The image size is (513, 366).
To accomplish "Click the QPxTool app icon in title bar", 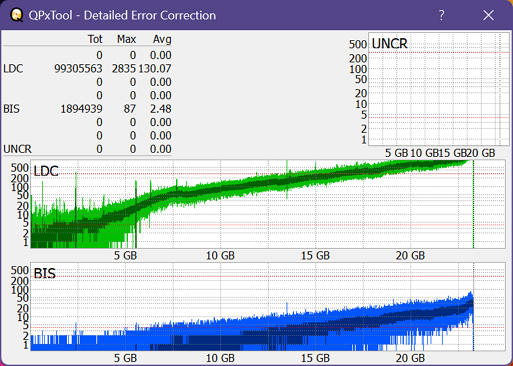I will click(x=16, y=15).
